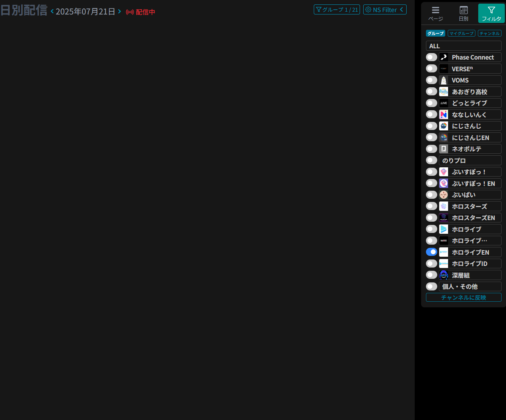Image resolution: width=506 pixels, height=420 pixels.
Task: Apply filter with チャンネルに反映 button
Action: pyautogui.click(x=464, y=297)
